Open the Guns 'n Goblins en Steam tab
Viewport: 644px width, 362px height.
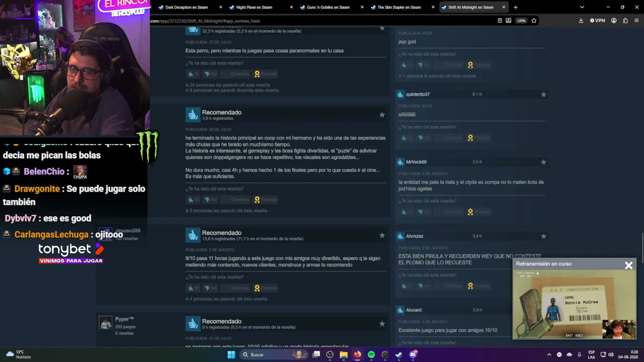(x=331, y=7)
